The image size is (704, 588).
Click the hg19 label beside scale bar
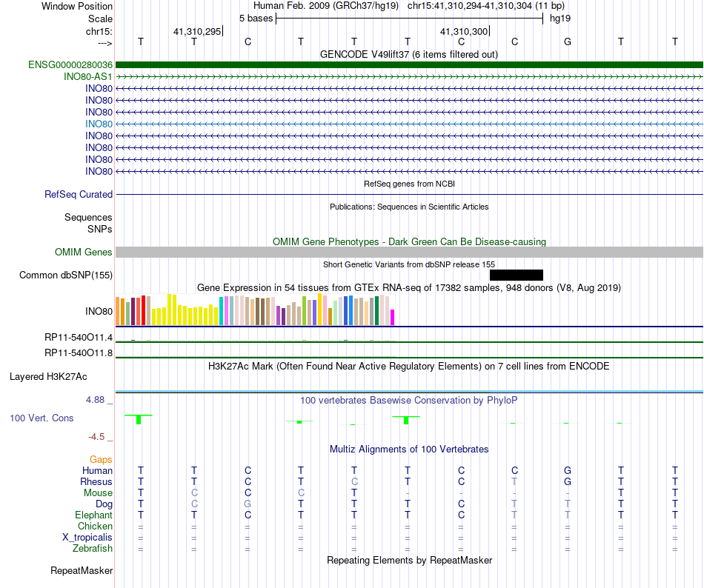(560, 19)
